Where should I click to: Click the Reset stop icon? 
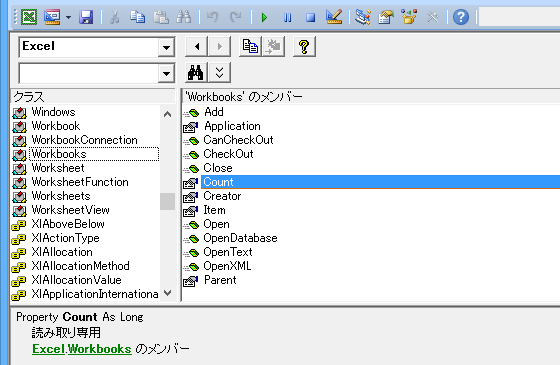(310, 17)
